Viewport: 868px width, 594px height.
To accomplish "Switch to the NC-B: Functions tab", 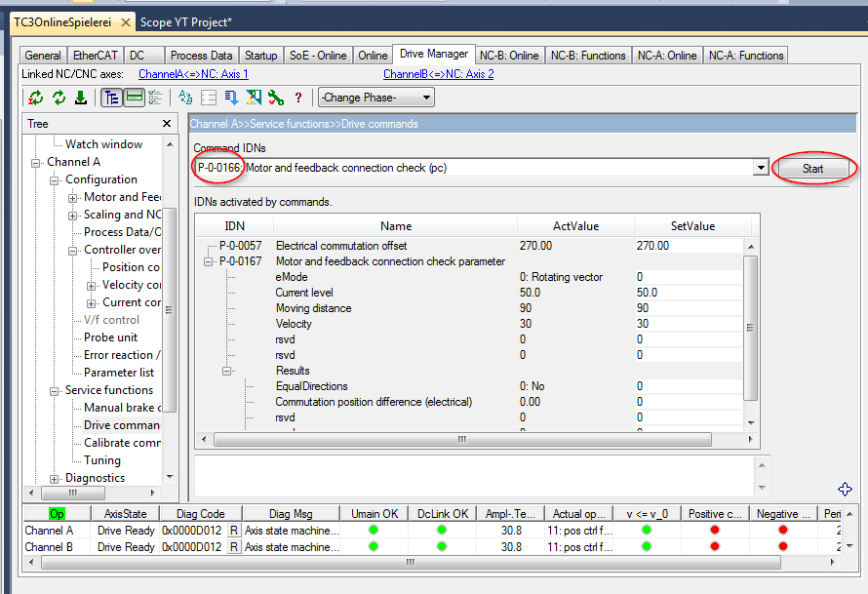I will tap(588, 56).
